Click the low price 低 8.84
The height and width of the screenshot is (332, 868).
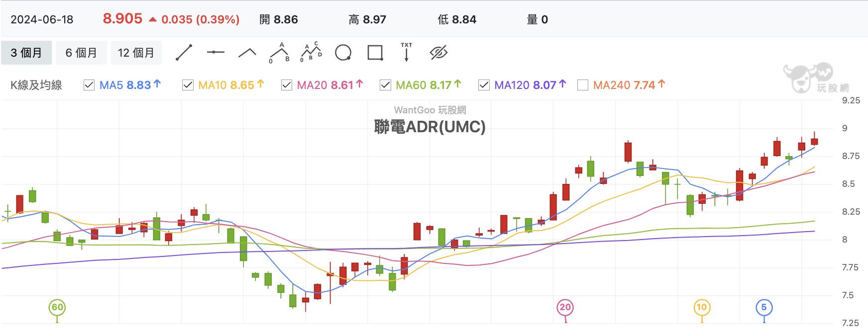(x=457, y=19)
